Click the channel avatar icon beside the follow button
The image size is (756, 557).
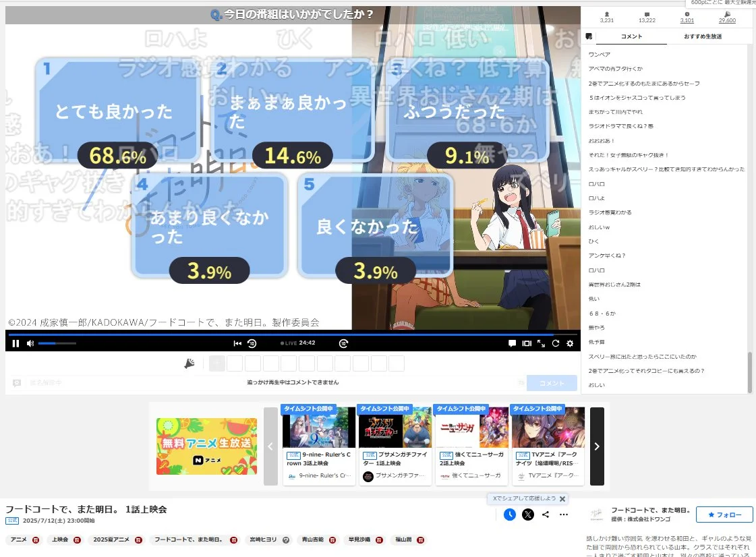[596, 515]
